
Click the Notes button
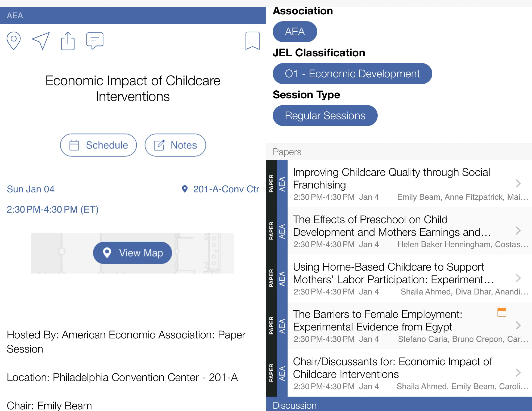[175, 145]
